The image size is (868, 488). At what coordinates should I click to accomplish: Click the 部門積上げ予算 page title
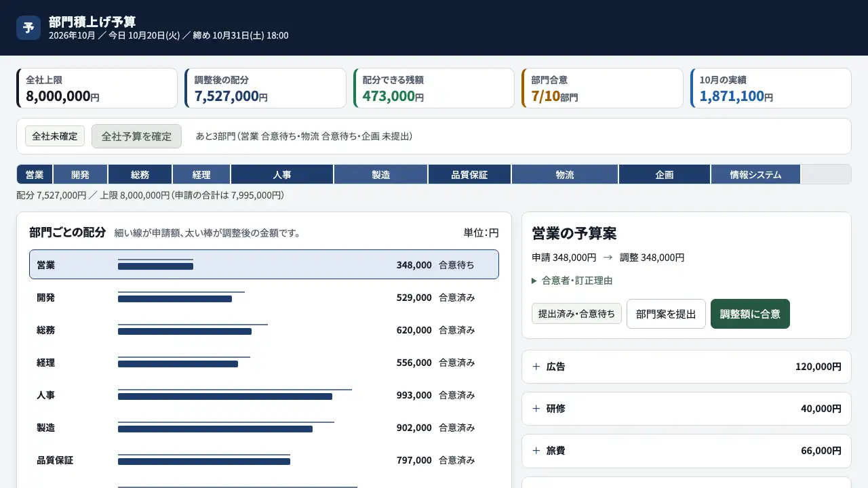click(92, 22)
